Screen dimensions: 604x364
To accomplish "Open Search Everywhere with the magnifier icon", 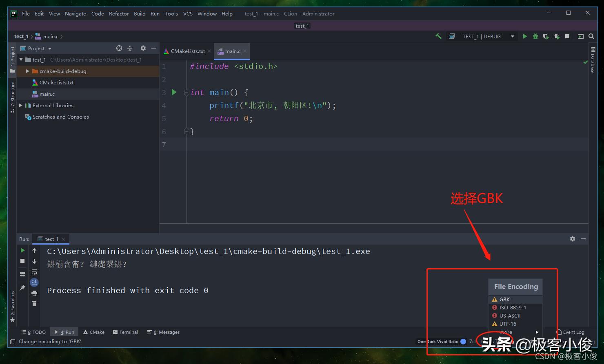I will pos(591,36).
